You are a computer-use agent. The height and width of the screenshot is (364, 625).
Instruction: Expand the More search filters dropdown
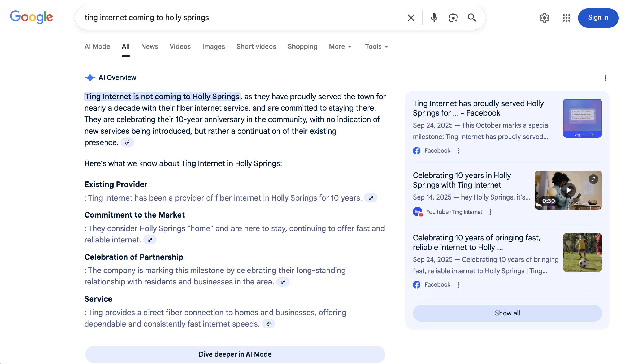click(340, 47)
